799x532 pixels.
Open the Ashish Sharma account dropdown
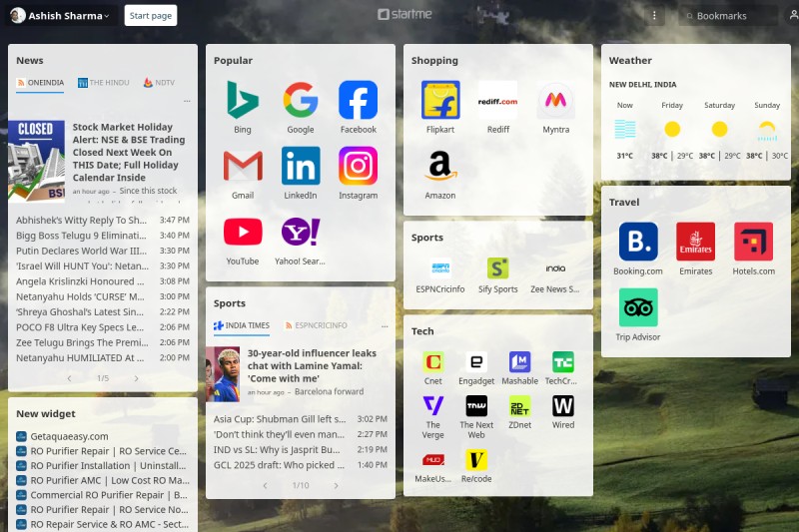pyautogui.click(x=60, y=16)
